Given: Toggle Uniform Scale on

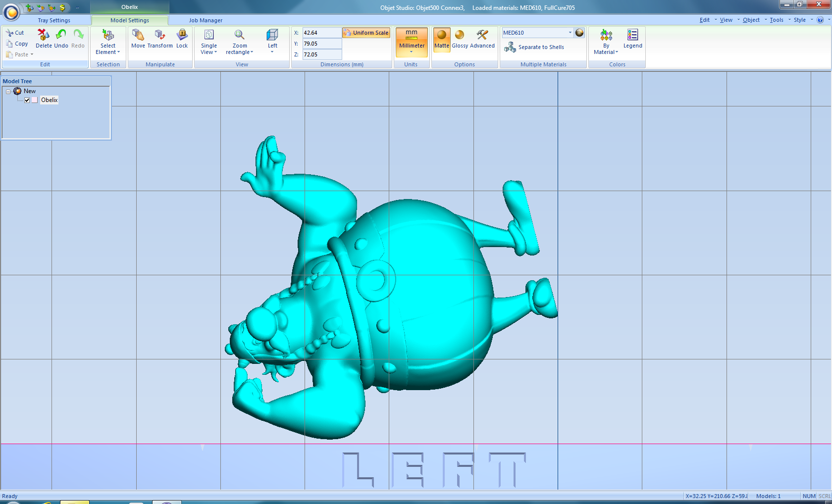Looking at the screenshot, I should point(366,33).
